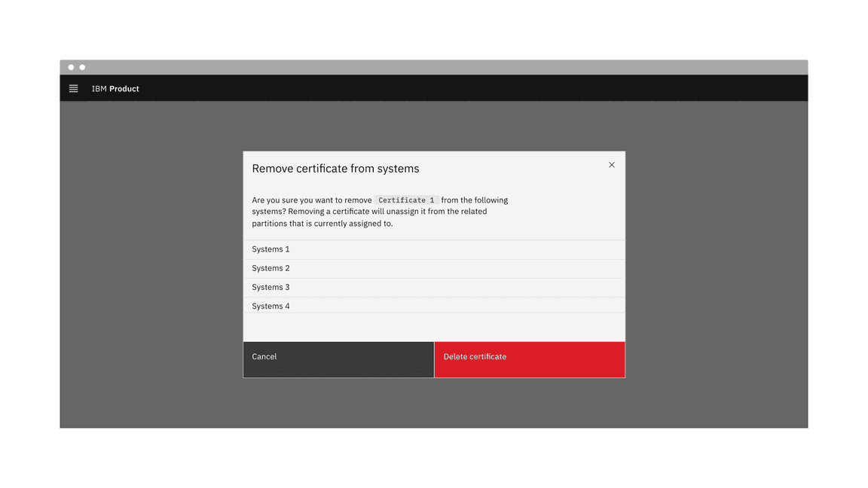Click the modal title text
Screen dimensions: 868x488
335,168
